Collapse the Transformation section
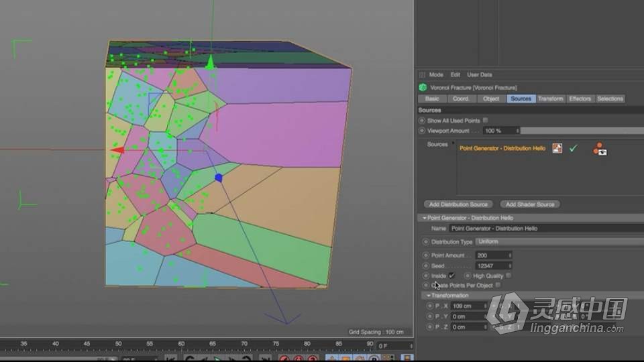 click(x=429, y=296)
